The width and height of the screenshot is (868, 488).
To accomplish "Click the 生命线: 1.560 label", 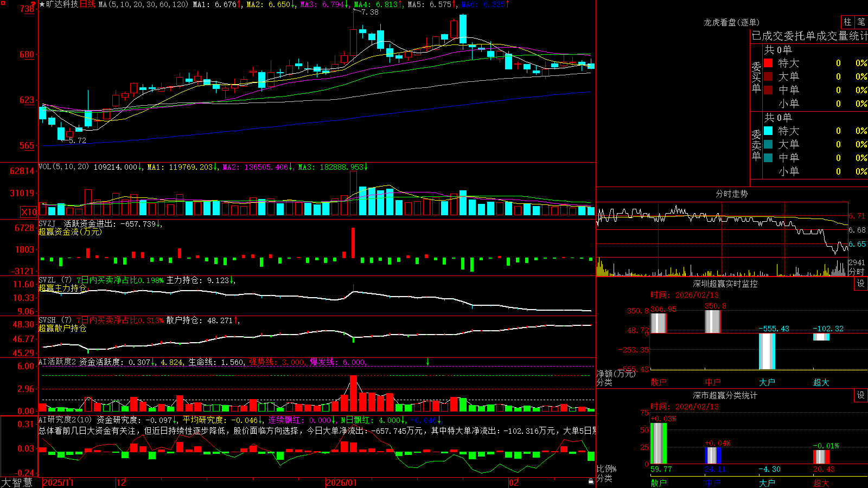I will pyautogui.click(x=216, y=362).
